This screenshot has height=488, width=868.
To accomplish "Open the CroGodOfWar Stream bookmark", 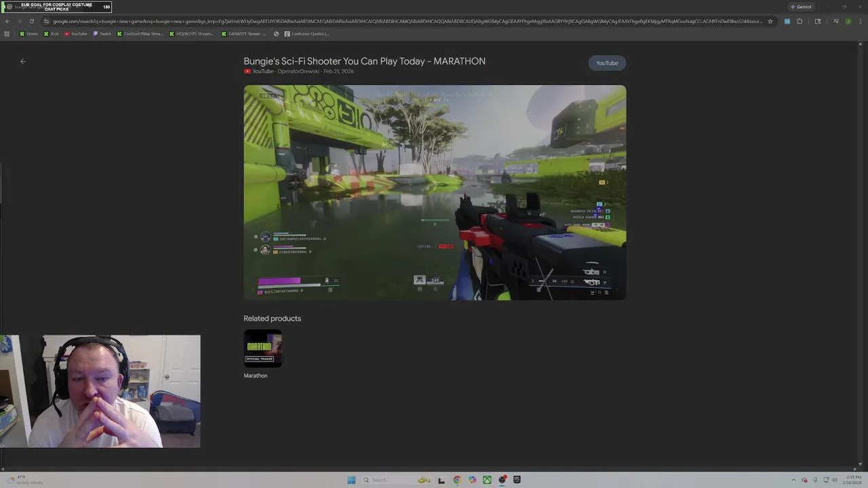I will coord(140,33).
